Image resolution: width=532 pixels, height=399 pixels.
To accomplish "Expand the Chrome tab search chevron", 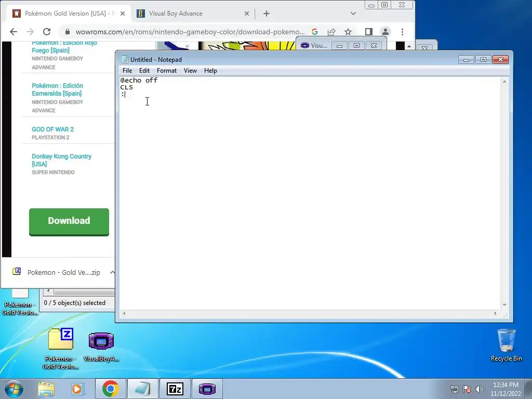I will click(353, 14).
